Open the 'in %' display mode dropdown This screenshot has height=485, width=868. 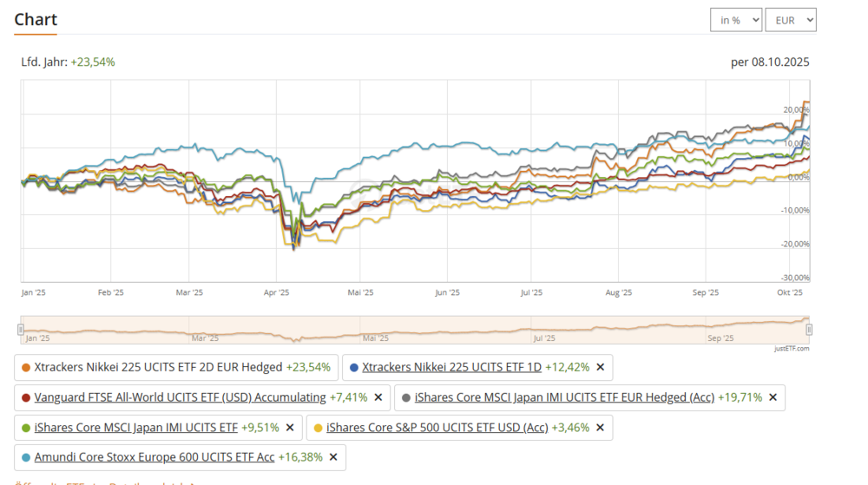[735, 20]
